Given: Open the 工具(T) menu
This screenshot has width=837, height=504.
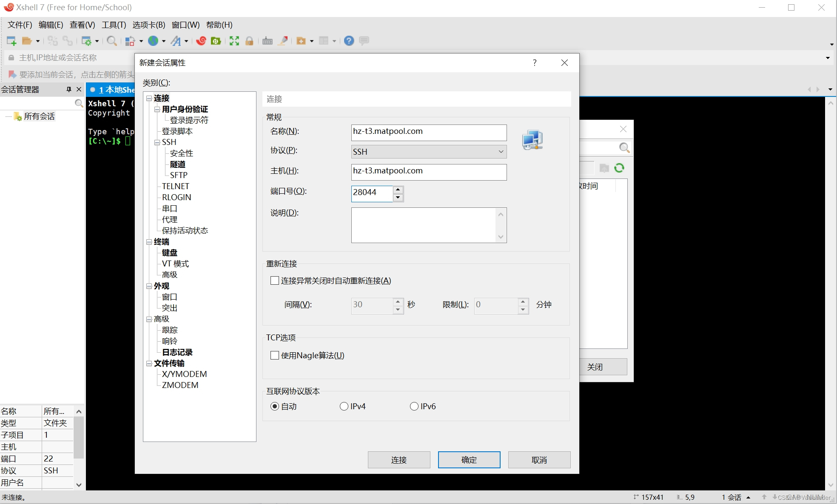Looking at the screenshot, I should (x=114, y=25).
